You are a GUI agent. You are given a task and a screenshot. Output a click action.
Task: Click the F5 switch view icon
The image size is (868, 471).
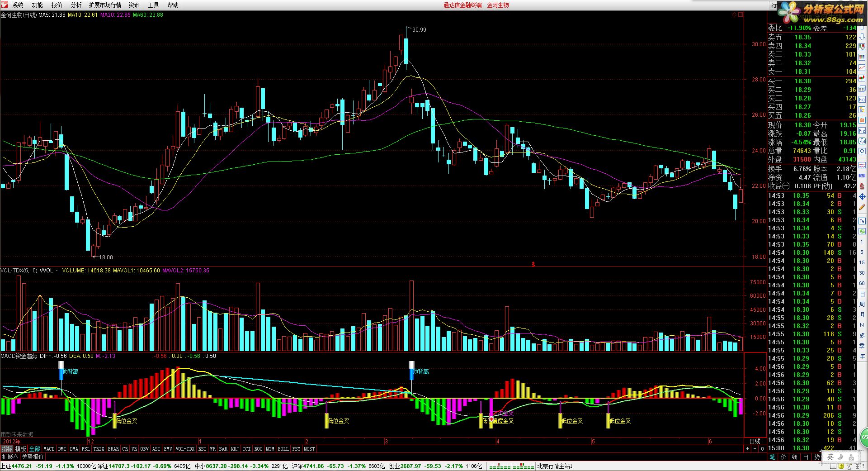click(862, 221)
